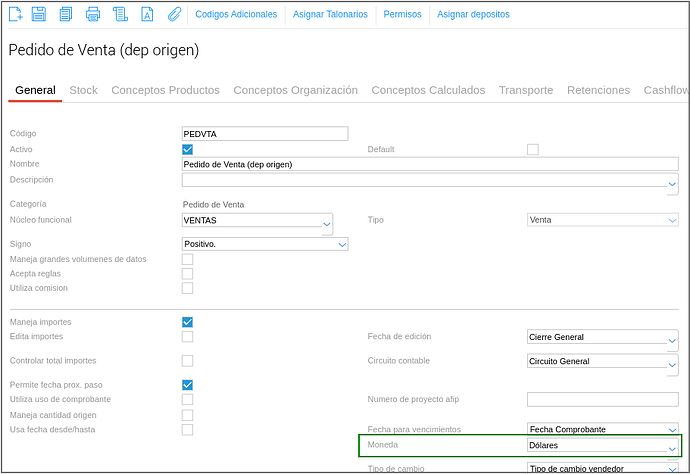Uncheck the Maneja importes checkbox
This screenshot has width=690, height=474.
coord(187,322)
